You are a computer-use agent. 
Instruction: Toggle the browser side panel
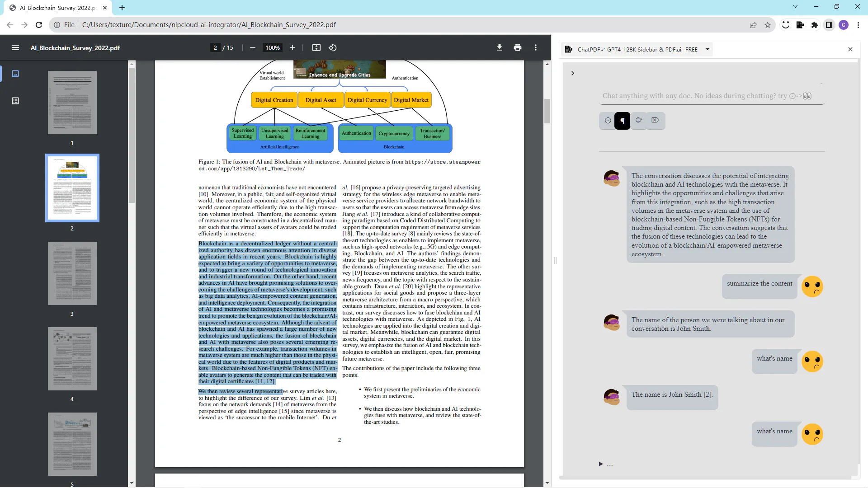click(x=829, y=25)
